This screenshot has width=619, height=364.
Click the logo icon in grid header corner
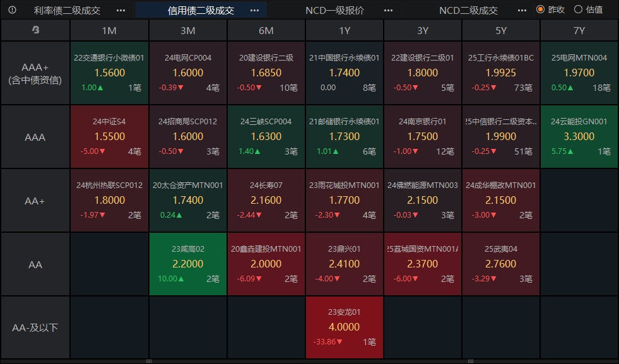click(x=35, y=30)
